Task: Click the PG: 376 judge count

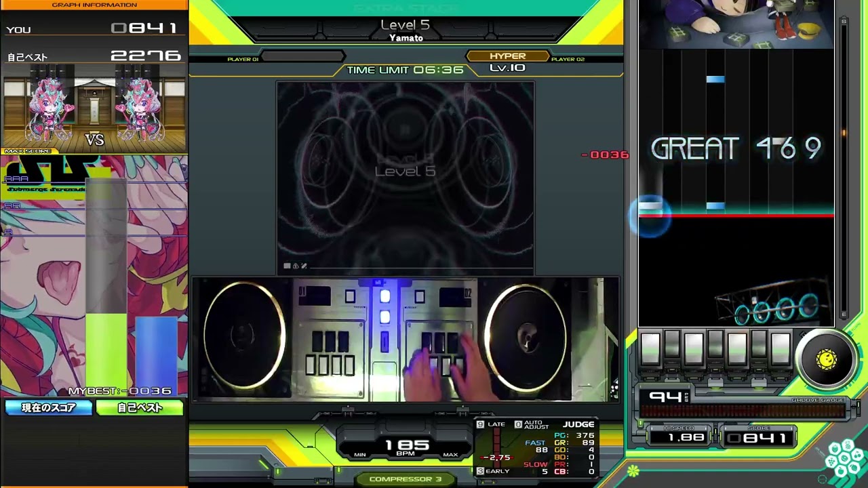Action: (x=574, y=435)
